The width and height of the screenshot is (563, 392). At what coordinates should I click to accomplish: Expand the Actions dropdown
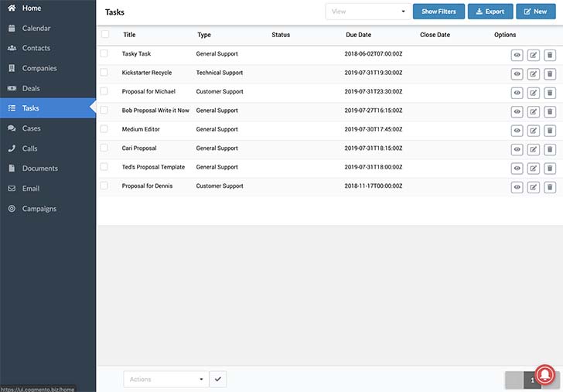coord(166,380)
